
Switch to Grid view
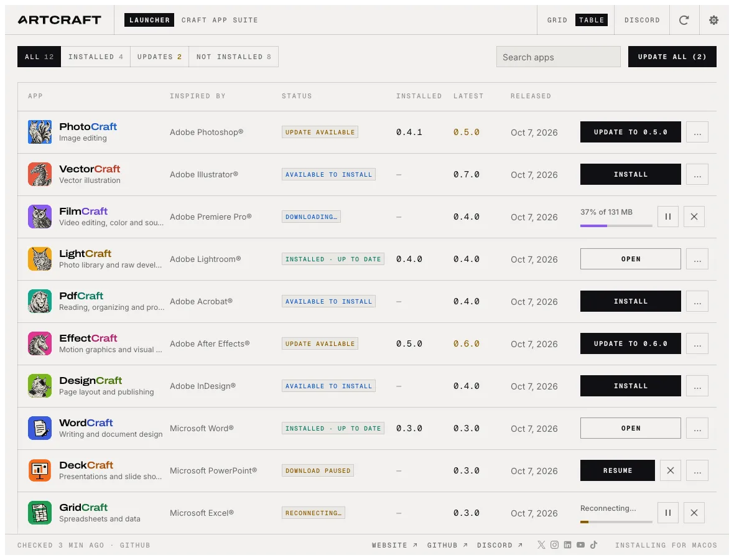557,20
